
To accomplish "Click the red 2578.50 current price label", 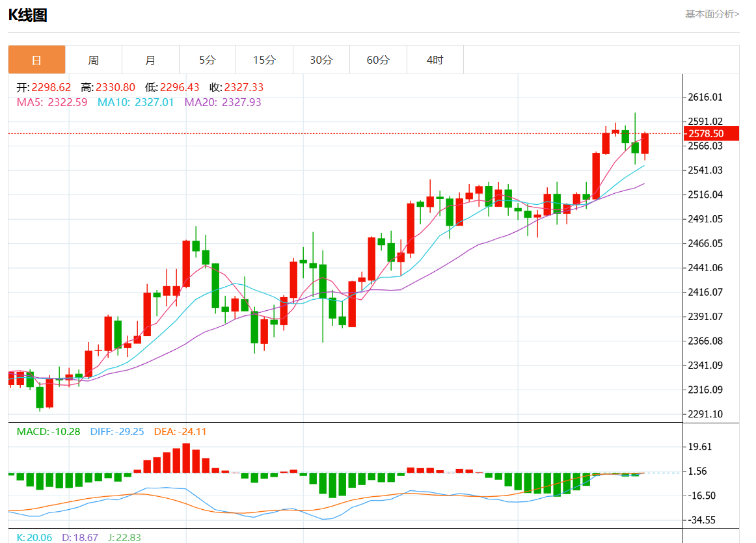I will [x=711, y=133].
